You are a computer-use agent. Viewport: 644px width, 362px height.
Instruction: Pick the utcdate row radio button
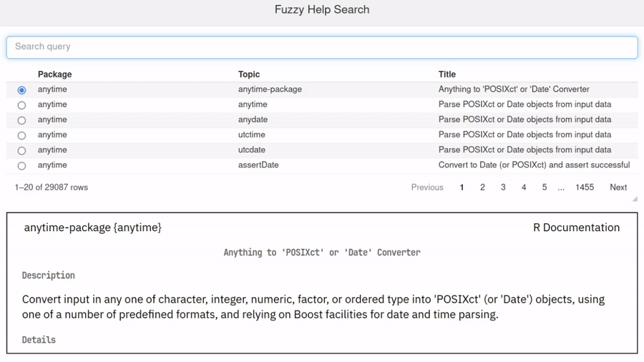pos(21,150)
